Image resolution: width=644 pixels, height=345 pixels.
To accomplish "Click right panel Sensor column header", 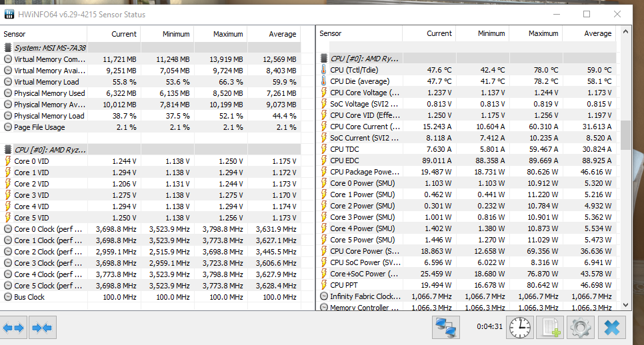I will (x=359, y=34).
